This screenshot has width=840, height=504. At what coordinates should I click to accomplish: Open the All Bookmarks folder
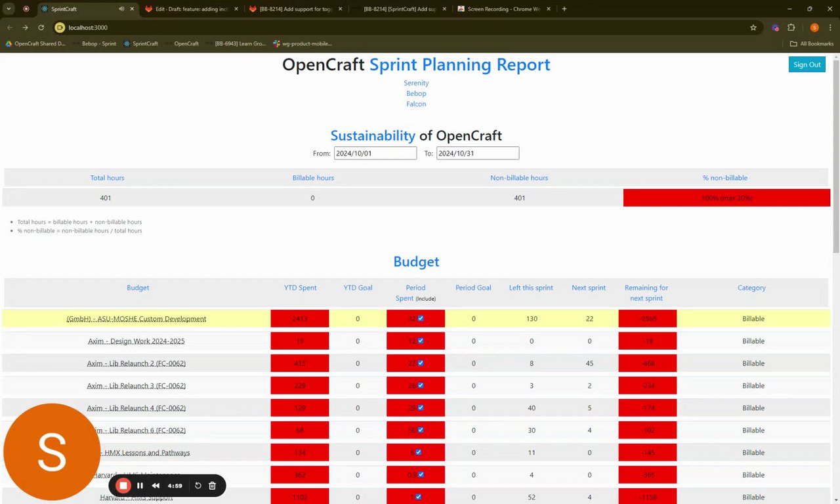pyautogui.click(x=812, y=43)
